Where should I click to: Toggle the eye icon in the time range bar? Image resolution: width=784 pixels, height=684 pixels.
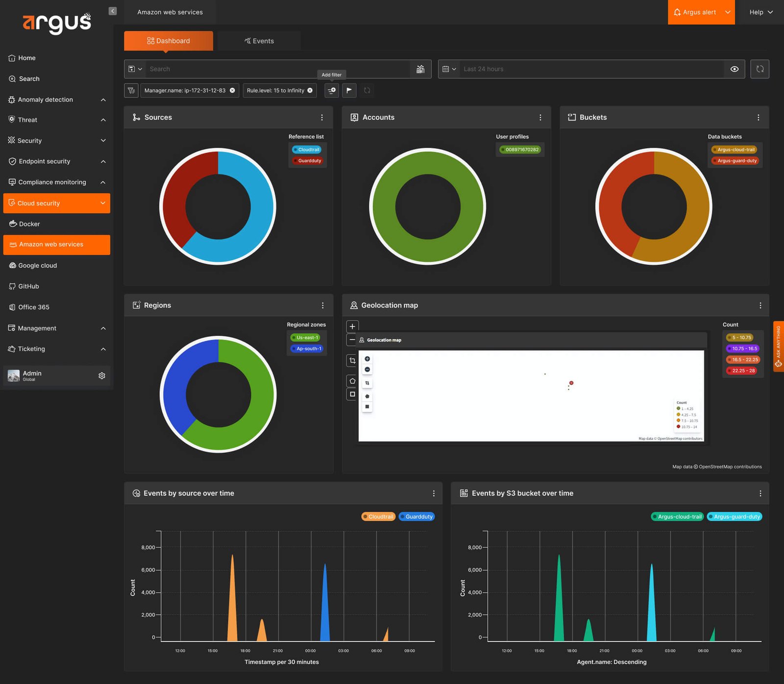(734, 69)
